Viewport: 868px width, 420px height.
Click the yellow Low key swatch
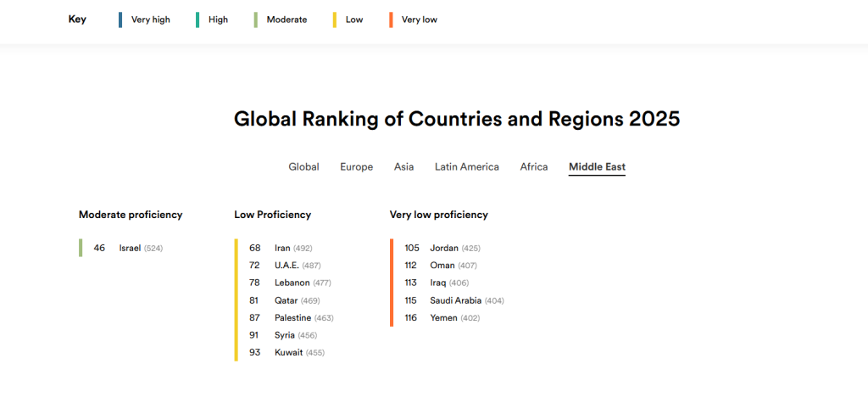tap(335, 20)
